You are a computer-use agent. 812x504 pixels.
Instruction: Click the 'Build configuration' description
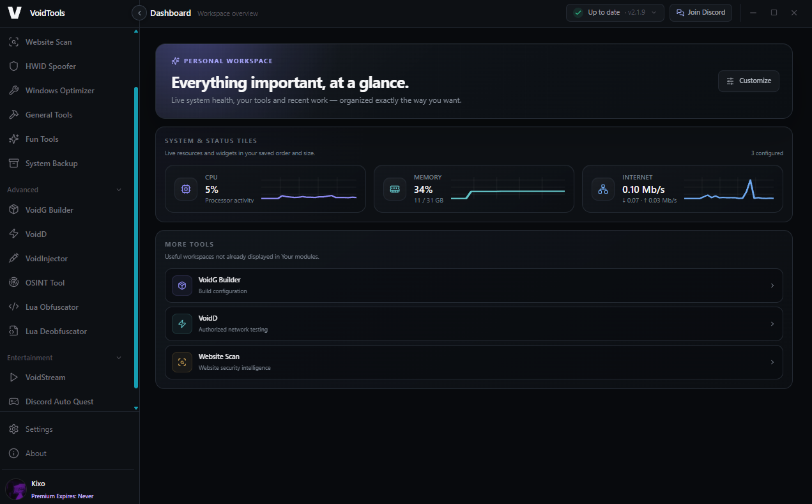click(223, 291)
